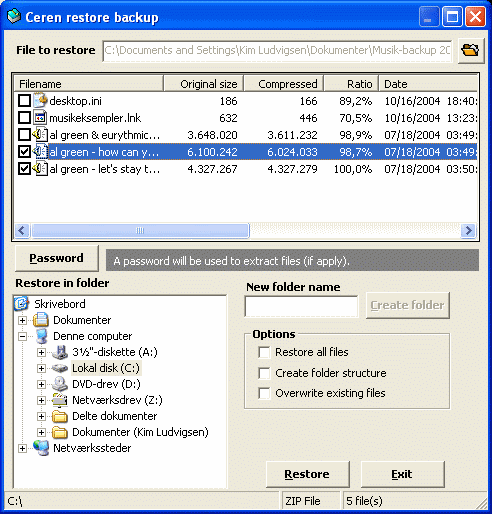Click the desktop.ini file icon
The height and width of the screenshot is (514, 492).
coord(40,100)
